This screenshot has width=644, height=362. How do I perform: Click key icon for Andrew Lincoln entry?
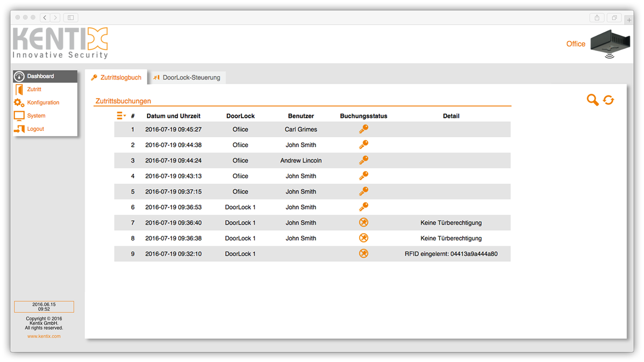tap(363, 160)
